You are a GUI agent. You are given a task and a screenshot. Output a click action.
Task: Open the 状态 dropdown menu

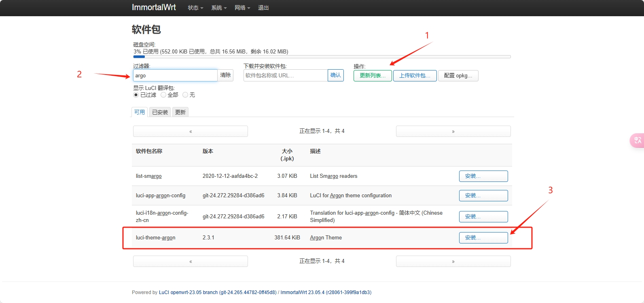(195, 8)
